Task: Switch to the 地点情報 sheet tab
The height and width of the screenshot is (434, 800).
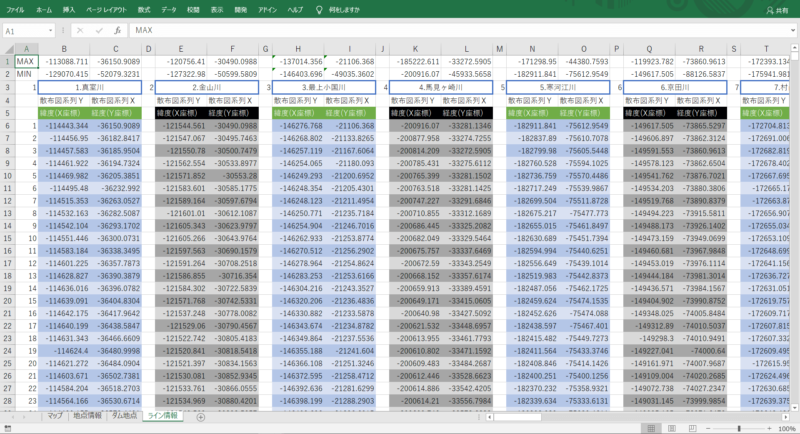Action: [x=87, y=414]
